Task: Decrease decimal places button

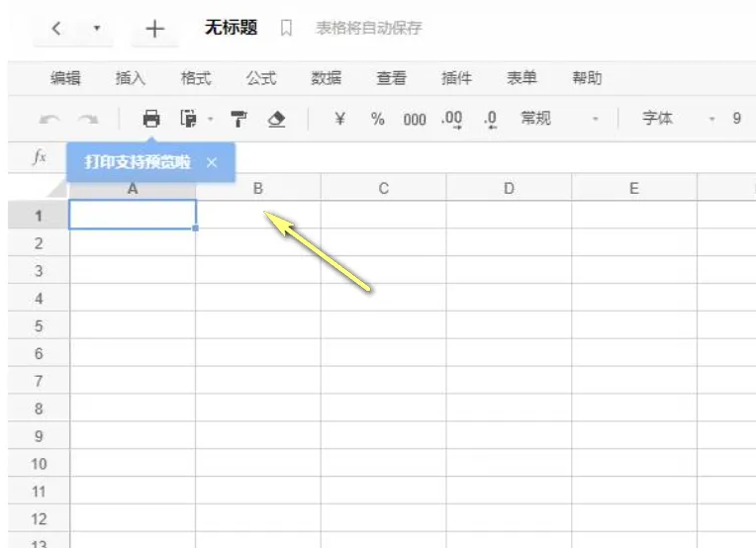Action: pos(491,119)
